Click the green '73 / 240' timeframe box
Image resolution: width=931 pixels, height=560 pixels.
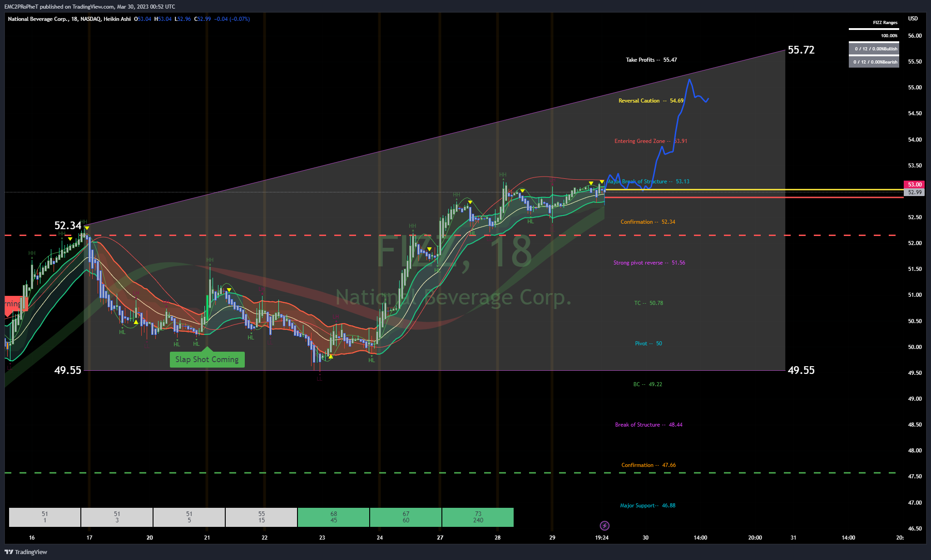point(478,517)
